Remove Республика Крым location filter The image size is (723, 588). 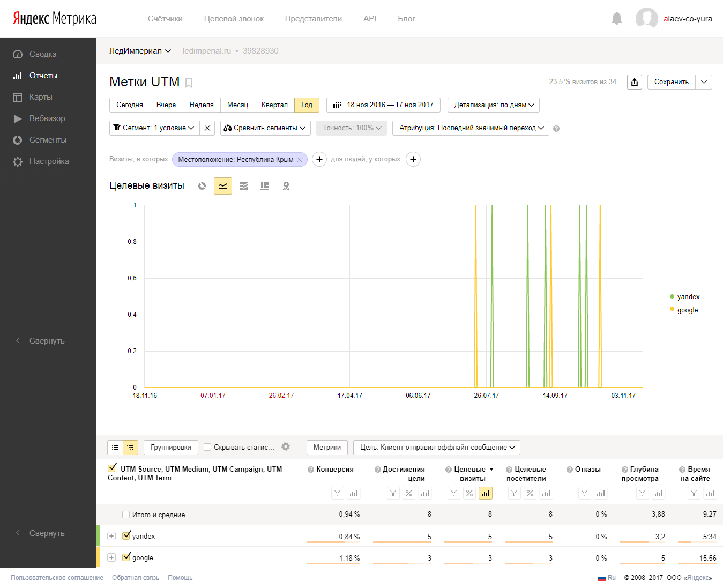pyautogui.click(x=300, y=160)
